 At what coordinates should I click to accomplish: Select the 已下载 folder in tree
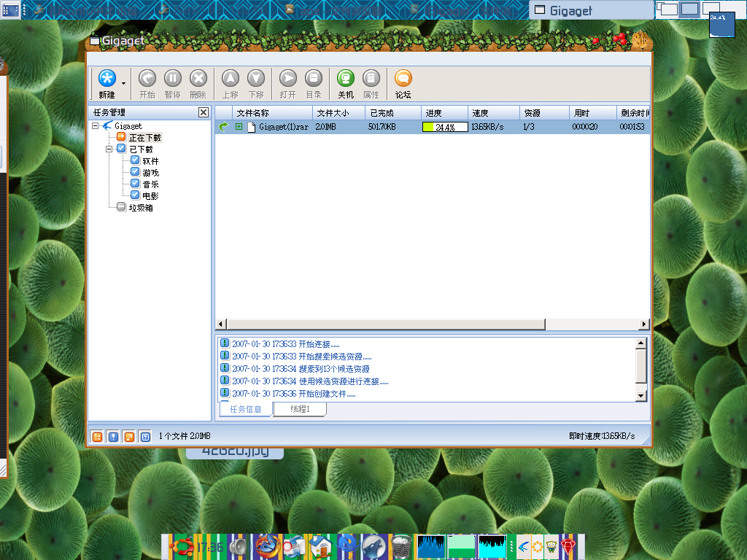(x=141, y=149)
